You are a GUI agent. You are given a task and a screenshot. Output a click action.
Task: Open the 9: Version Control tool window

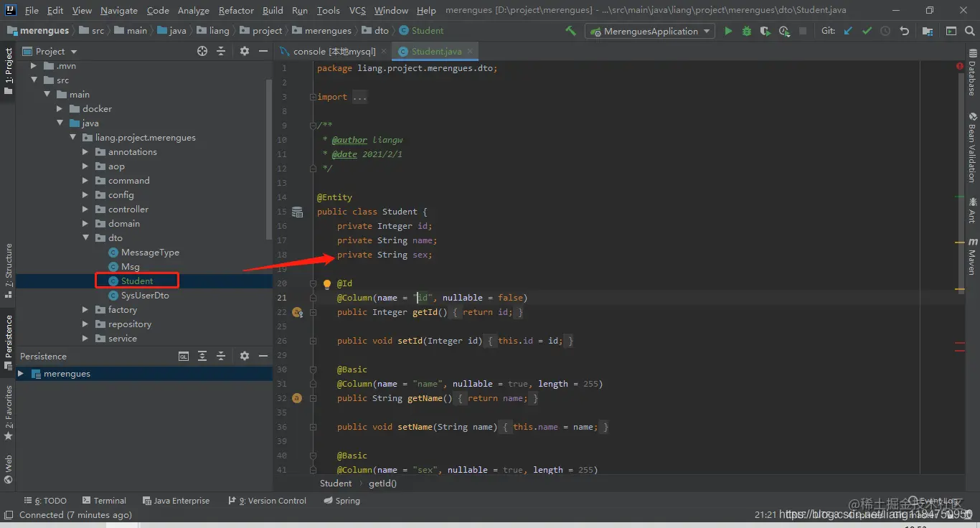coord(267,501)
